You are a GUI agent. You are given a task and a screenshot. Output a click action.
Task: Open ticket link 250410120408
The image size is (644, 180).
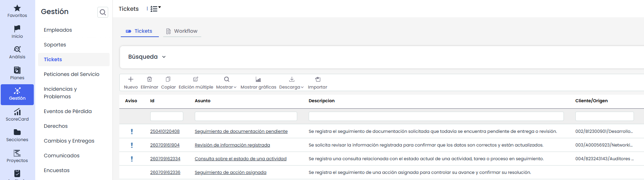[x=165, y=131]
